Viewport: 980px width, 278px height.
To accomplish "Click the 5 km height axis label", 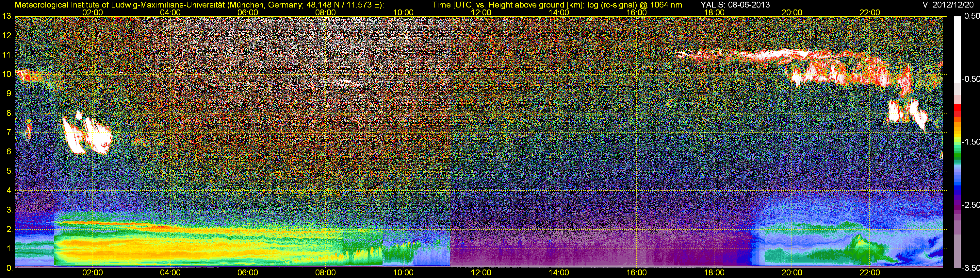I will pos(9,171).
